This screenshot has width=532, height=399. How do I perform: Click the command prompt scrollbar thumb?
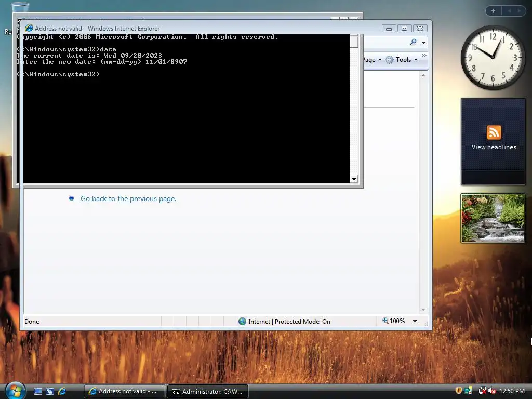(354, 41)
